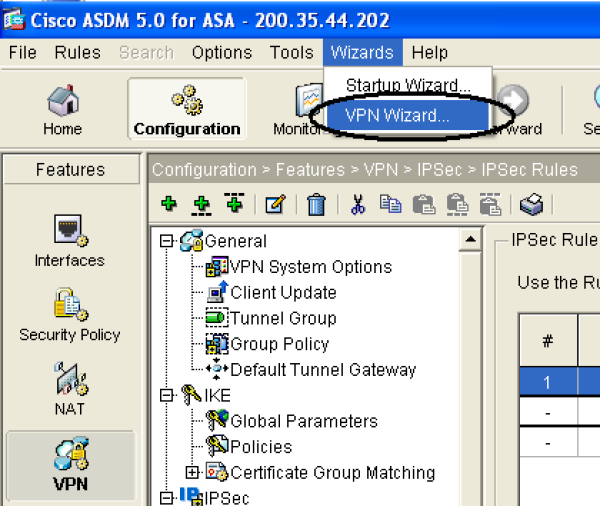Delete rule with trash can icon

(316, 204)
